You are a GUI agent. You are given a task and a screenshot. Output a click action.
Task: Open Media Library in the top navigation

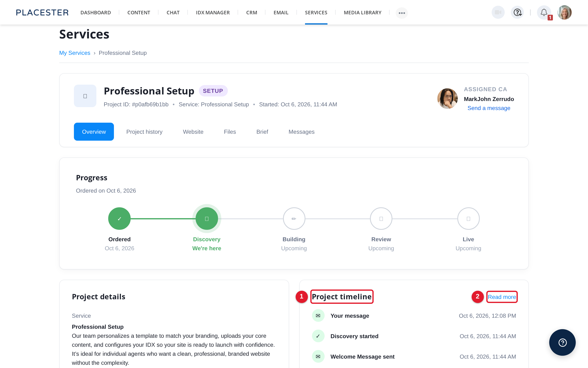[363, 12]
